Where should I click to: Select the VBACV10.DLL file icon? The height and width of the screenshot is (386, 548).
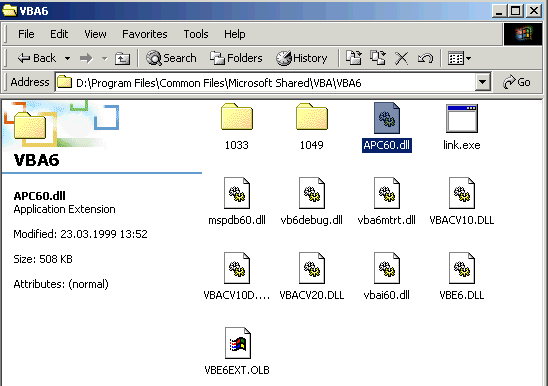(462, 193)
